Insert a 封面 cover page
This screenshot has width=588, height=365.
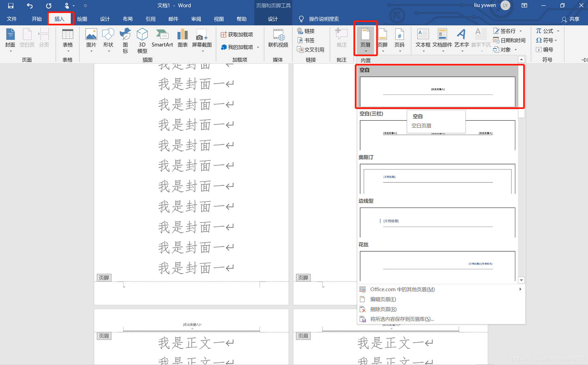[x=10, y=40]
